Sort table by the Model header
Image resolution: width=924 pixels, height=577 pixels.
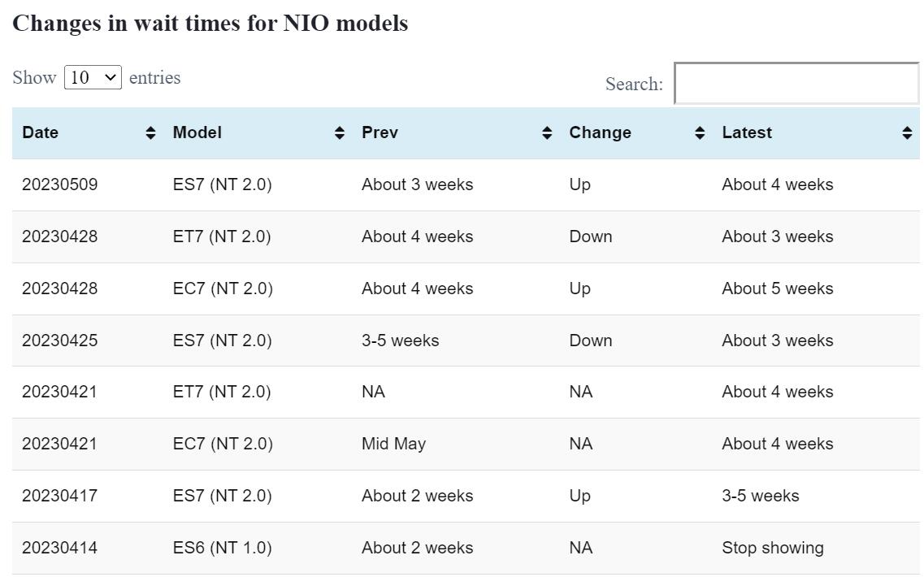pyautogui.click(x=197, y=133)
